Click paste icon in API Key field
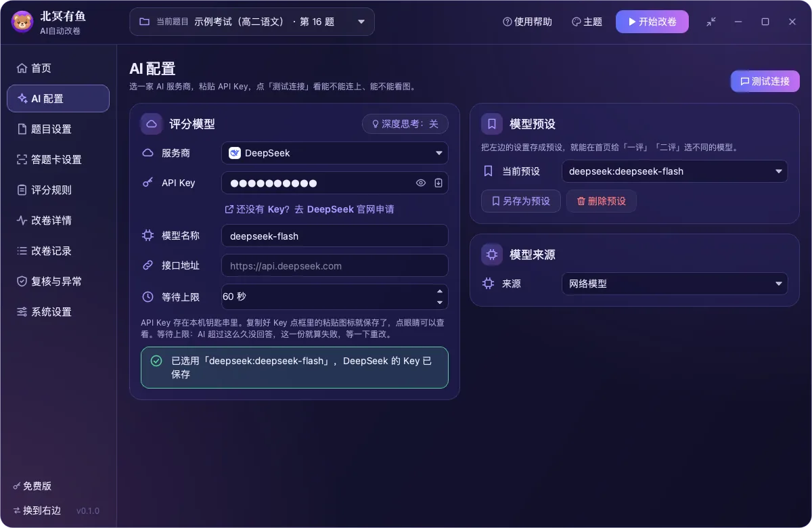The height and width of the screenshot is (528, 812). point(438,183)
